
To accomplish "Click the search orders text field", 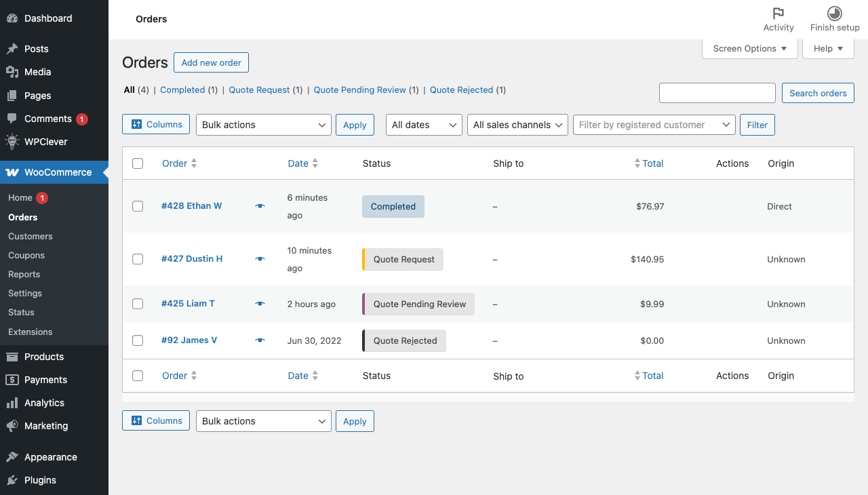I will coord(717,93).
